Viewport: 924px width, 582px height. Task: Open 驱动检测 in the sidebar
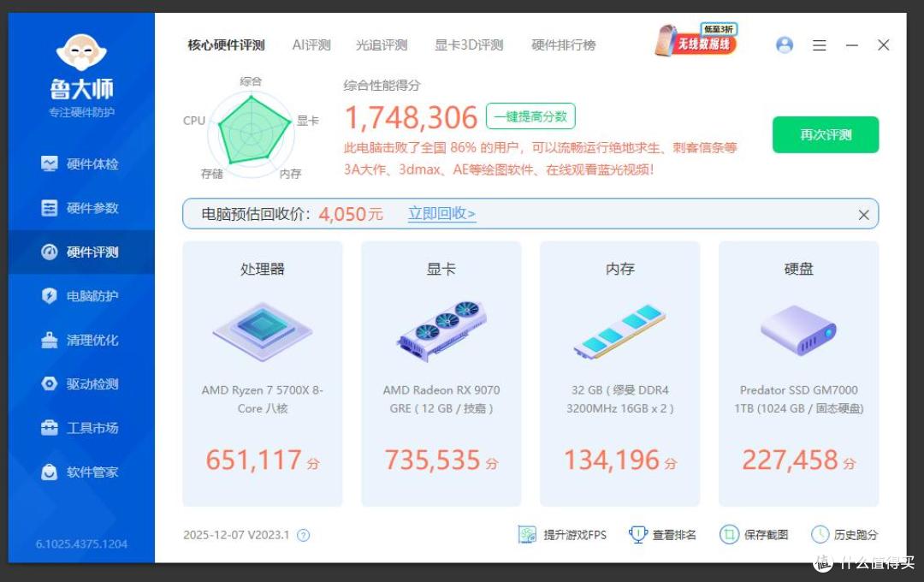tap(80, 384)
